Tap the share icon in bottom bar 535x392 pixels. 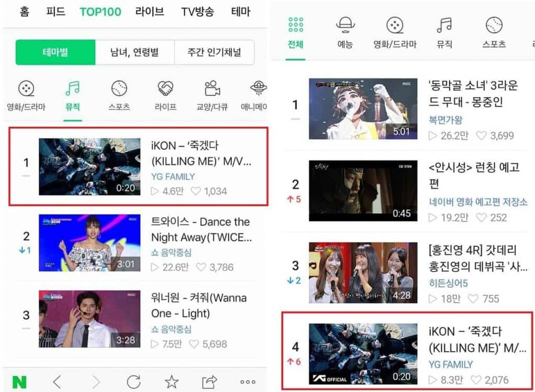coord(209,382)
